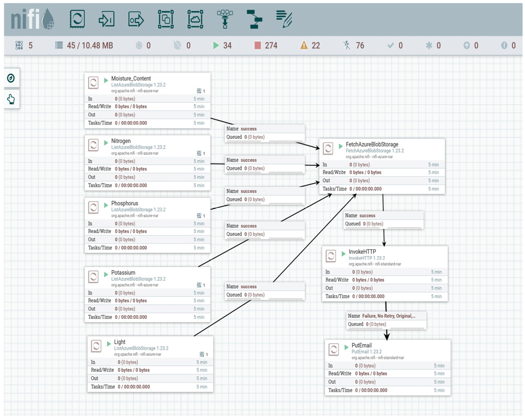Click 'org.apache.nifi - nifi-standard-nar' under InvokeHTTP

[375, 264]
